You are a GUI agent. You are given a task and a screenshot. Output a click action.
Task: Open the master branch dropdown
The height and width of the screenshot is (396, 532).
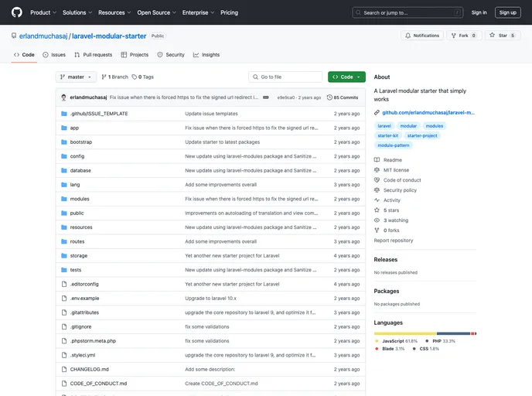click(76, 77)
